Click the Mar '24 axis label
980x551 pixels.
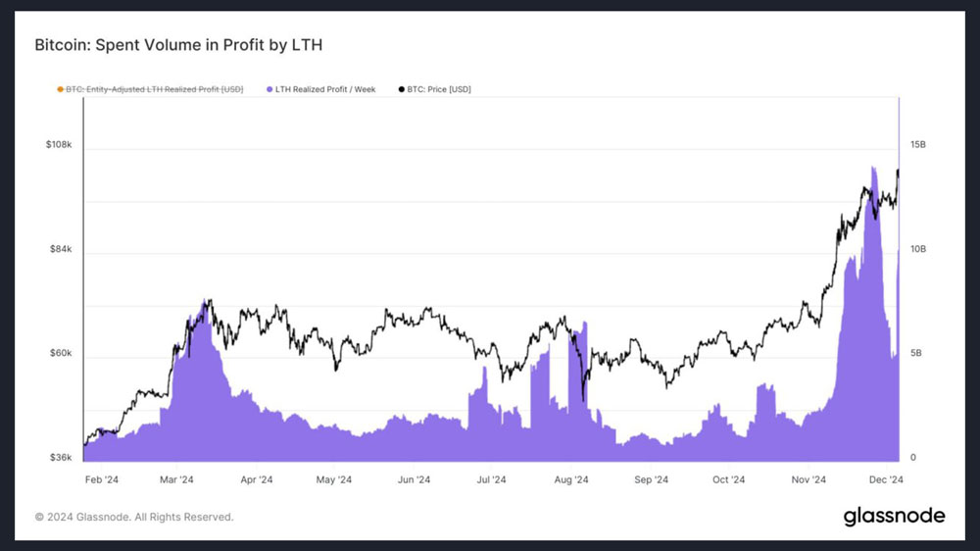(176, 479)
